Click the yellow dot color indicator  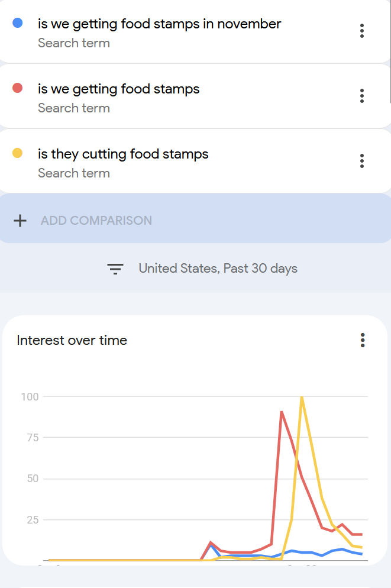click(x=18, y=153)
